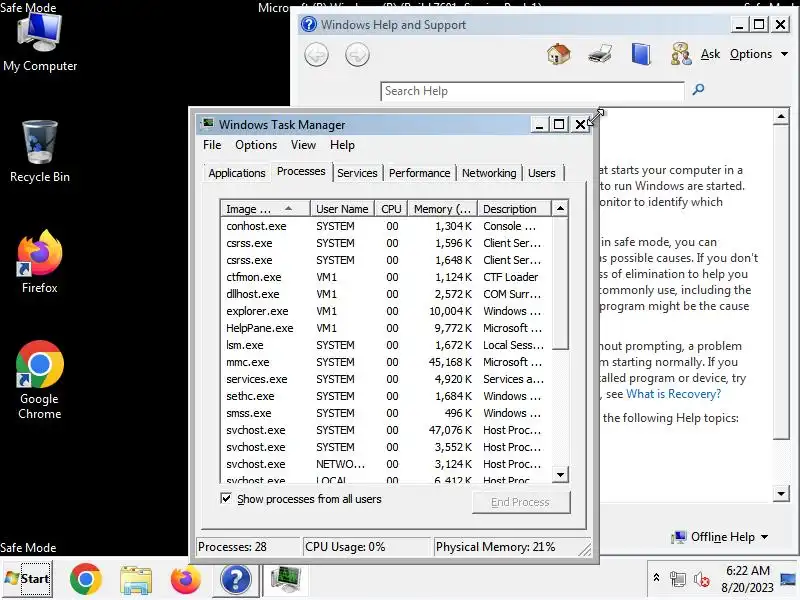800x600 pixels.
Task: Switch to the Processes tab
Action: point(301,171)
